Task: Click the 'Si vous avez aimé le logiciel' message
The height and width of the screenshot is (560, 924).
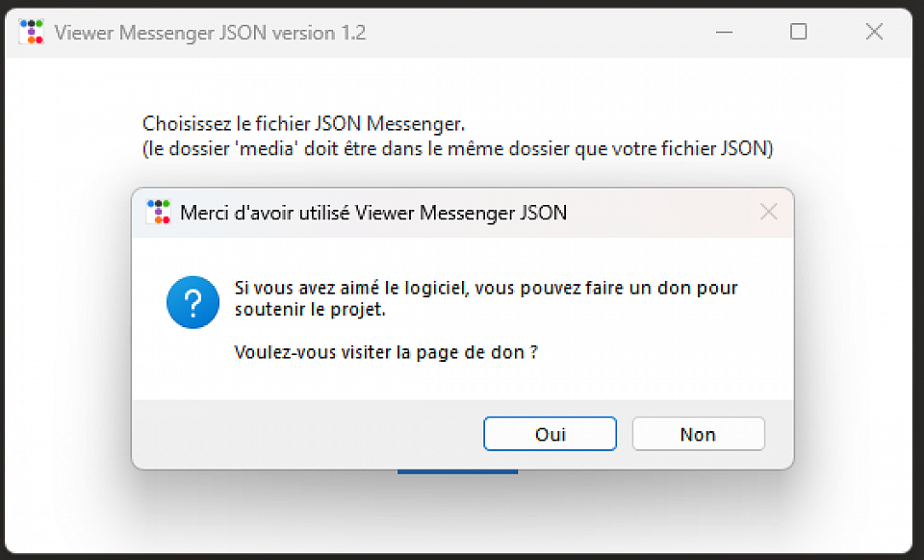Action: [x=486, y=288]
